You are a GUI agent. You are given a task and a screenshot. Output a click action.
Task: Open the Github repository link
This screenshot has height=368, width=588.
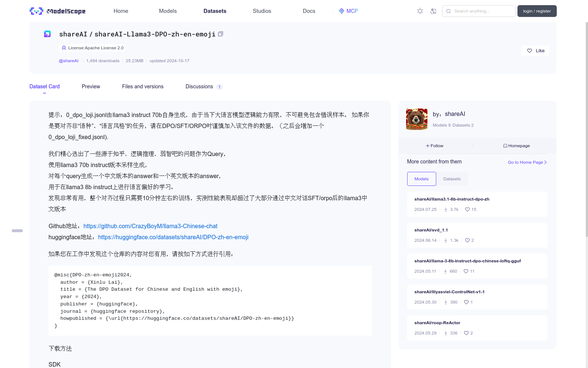click(150, 226)
